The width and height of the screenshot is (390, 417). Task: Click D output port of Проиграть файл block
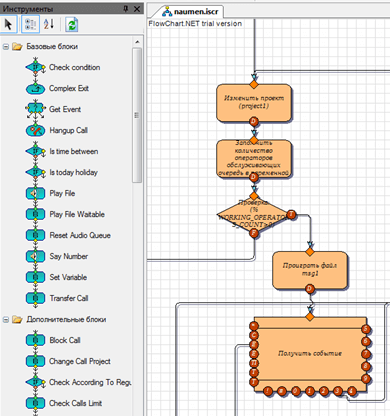[310, 289]
